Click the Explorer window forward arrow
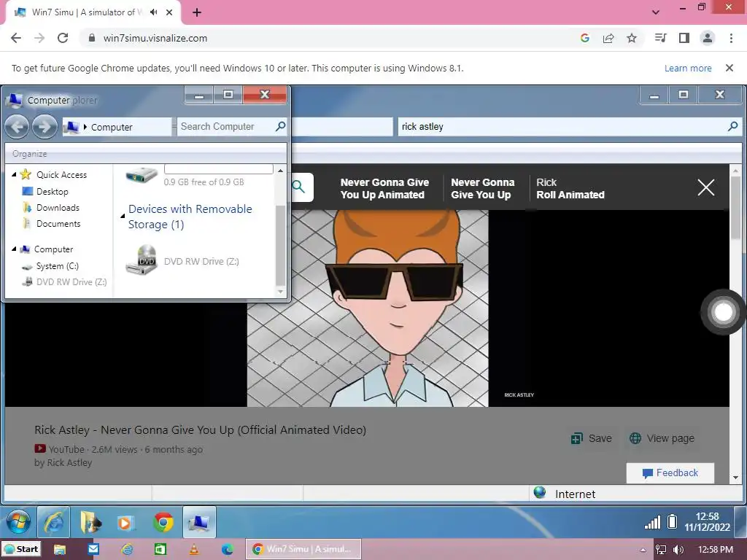Screen dimensions: 747x560 pyautogui.click(x=44, y=127)
